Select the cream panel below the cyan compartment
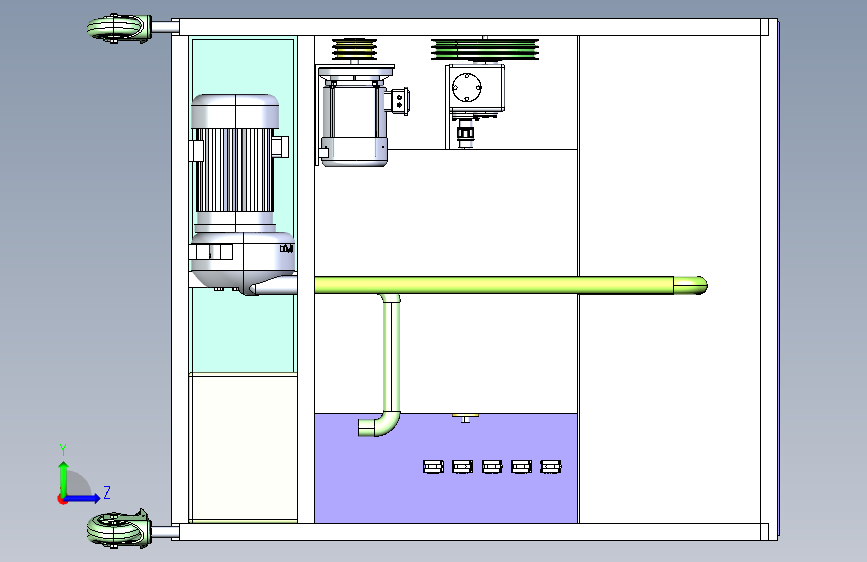 click(243, 447)
